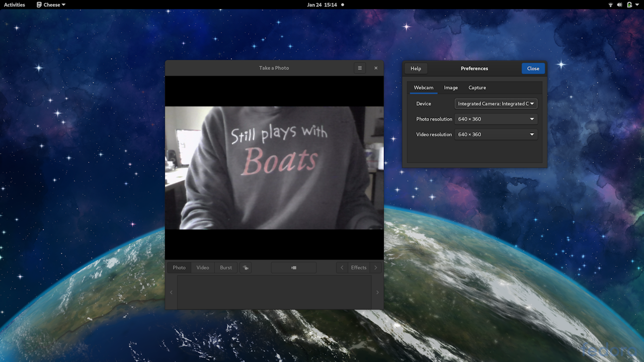Switch to Photo mode
Viewport: 644px width, 362px height.
(x=179, y=267)
